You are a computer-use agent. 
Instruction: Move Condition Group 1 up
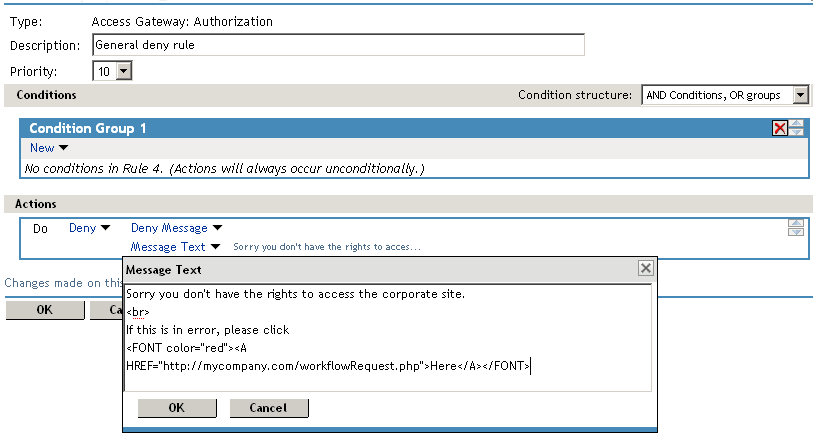point(796,123)
